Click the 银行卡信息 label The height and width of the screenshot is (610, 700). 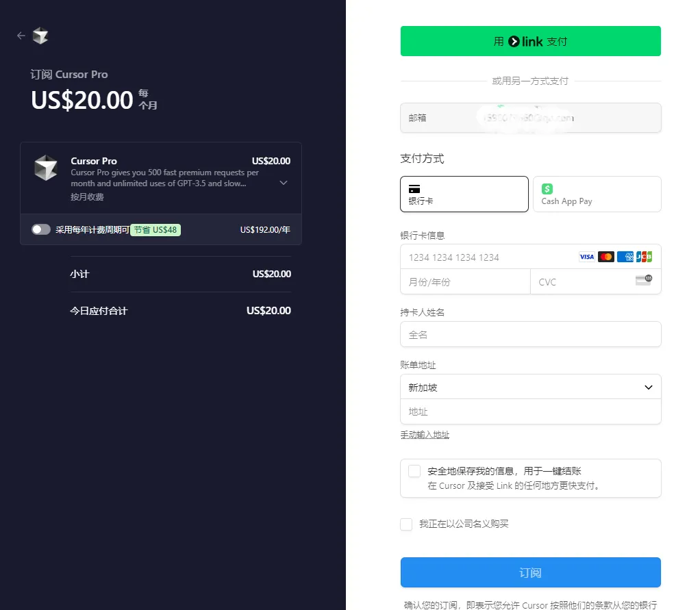[423, 235]
